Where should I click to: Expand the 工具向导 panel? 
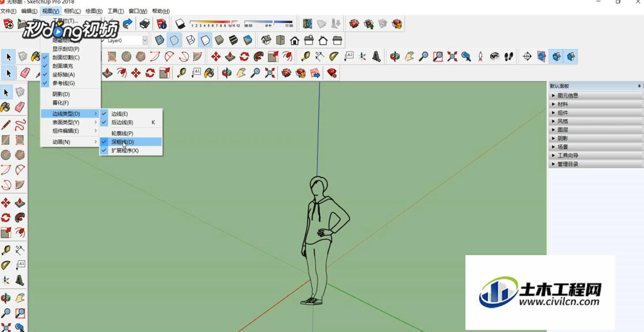(596, 155)
